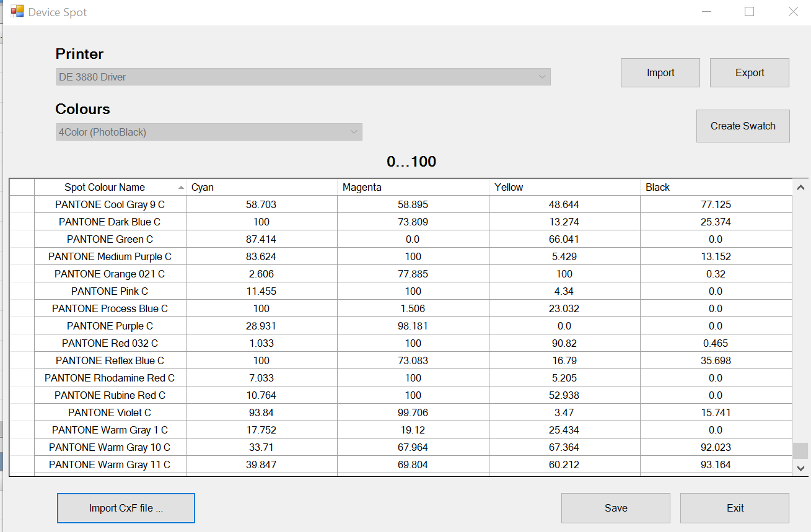Click the Cyan column header
811x532 pixels.
tap(260, 186)
